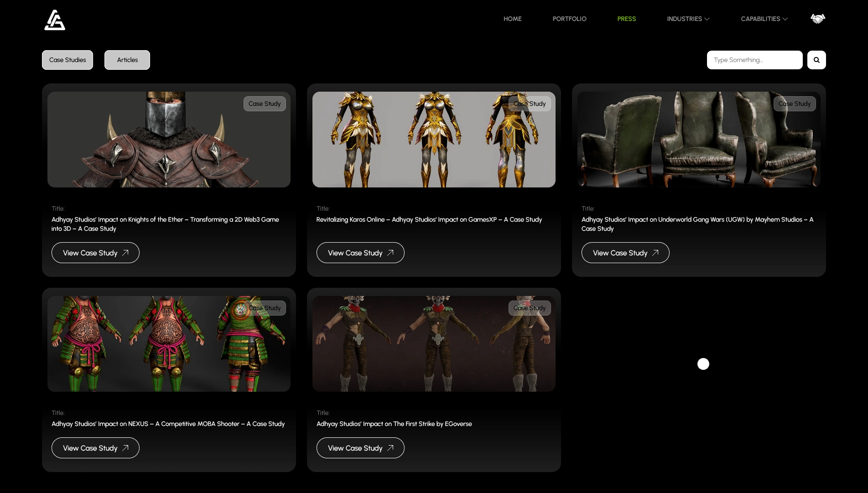Click Case Study badge on golden armor card

tap(530, 104)
